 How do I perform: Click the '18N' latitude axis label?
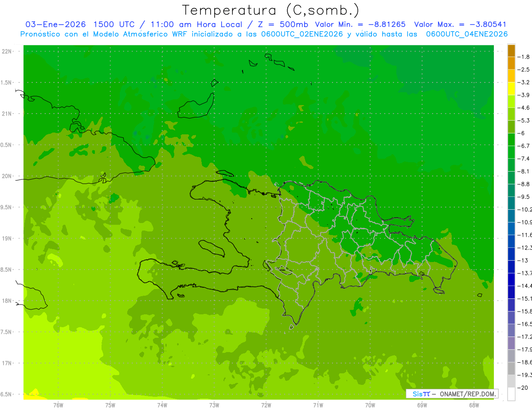tap(8, 301)
